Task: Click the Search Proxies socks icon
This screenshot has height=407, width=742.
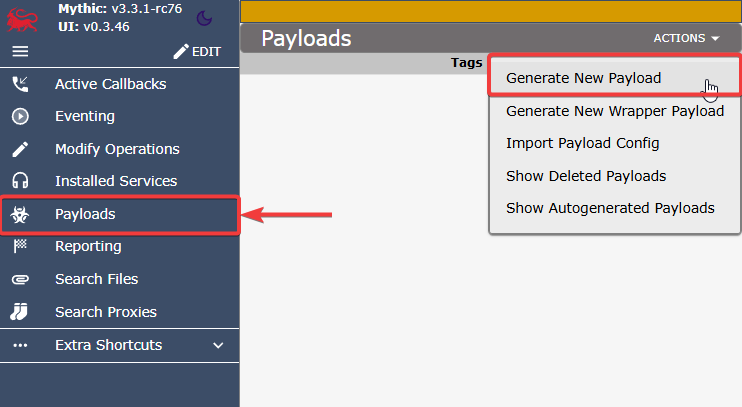Action: [19, 312]
